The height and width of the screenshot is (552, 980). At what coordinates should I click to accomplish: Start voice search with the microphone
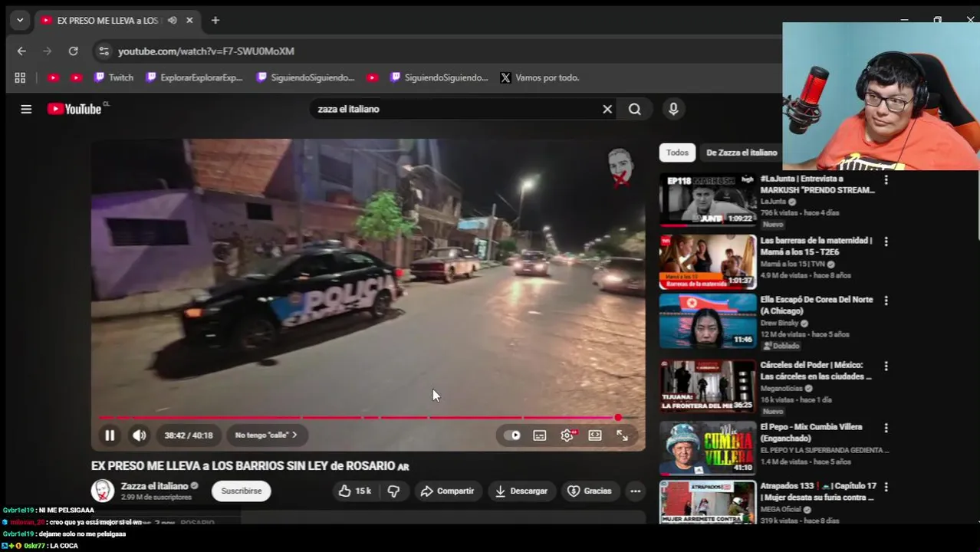tap(673, 109)
